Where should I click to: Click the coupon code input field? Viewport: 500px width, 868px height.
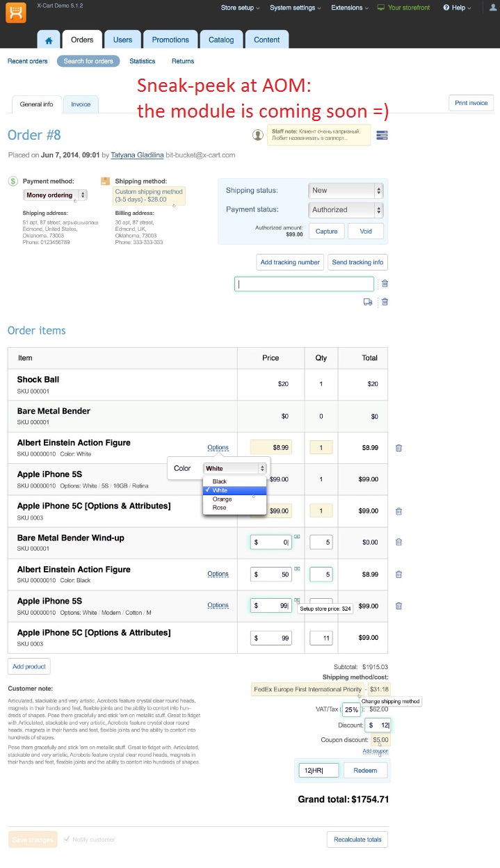pyautogui.click(x=319, y=770)
